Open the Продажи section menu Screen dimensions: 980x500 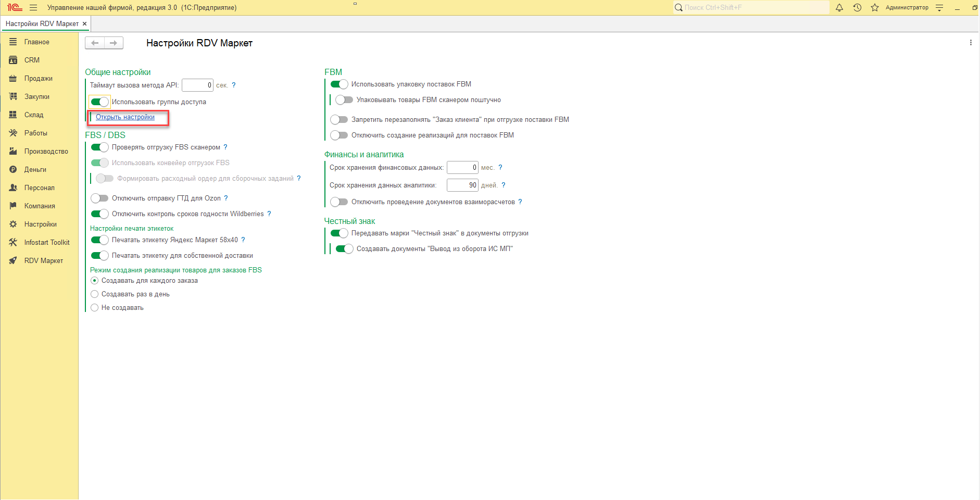point(39,78)
